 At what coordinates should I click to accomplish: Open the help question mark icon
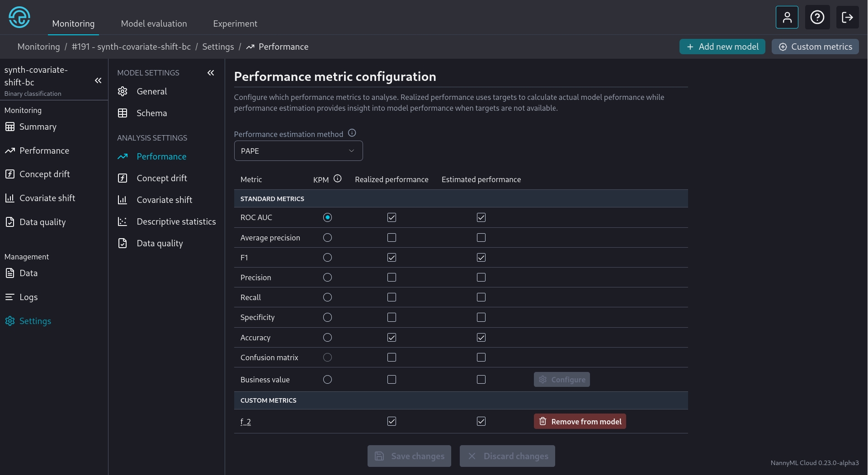click(x=817, y=18)
